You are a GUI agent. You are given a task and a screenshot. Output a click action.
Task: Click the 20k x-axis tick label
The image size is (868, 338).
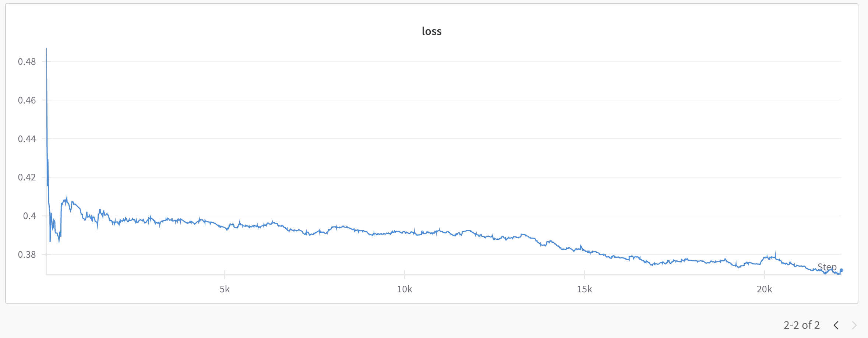pyautogui.click(x=764, y=289)
